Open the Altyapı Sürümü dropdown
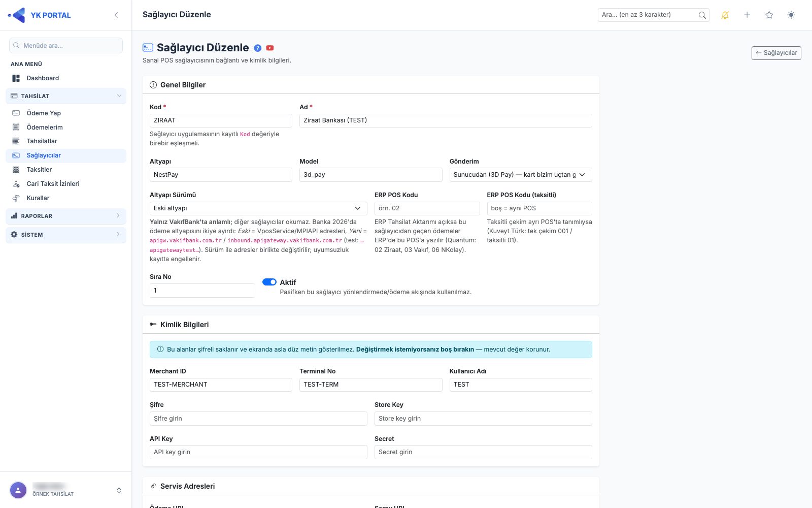 (x=258, y=208)
